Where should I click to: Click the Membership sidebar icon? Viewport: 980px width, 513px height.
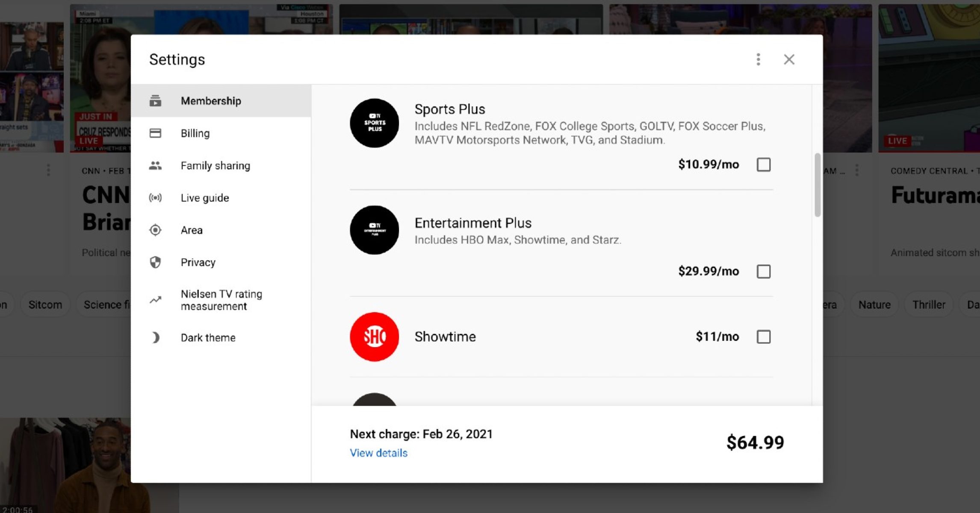point(155,101)
